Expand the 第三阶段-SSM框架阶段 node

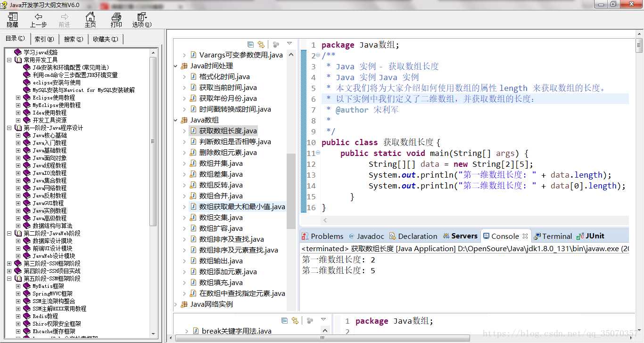tap(9, 263)
